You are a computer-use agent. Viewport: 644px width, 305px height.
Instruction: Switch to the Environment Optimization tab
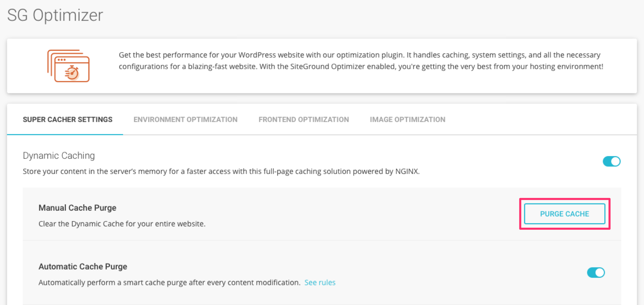[185, 119]
